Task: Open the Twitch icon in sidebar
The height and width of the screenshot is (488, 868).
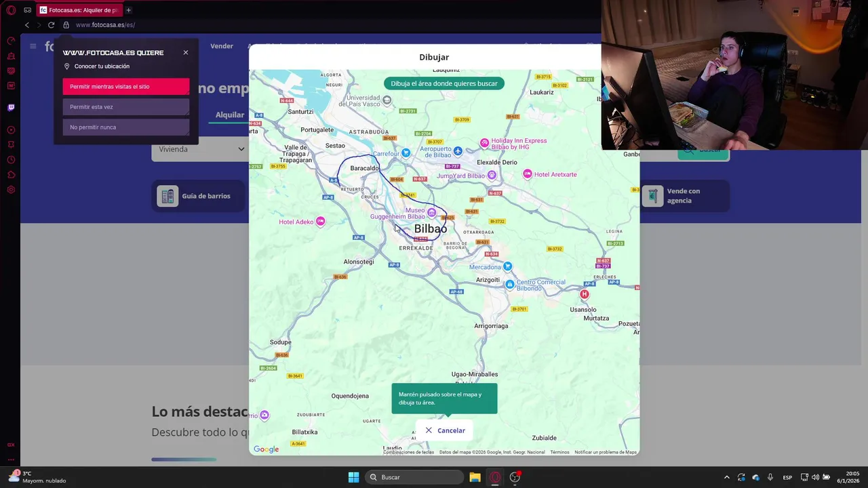Action: coord(11,107)
